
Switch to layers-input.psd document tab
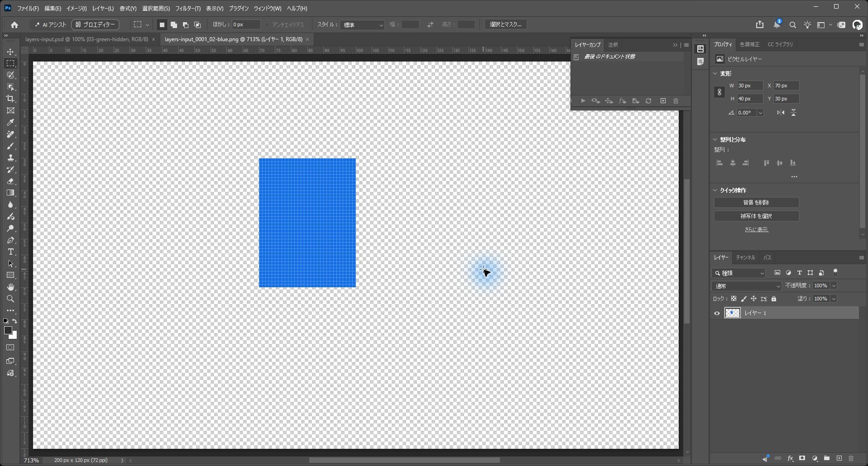pos(87,39)
